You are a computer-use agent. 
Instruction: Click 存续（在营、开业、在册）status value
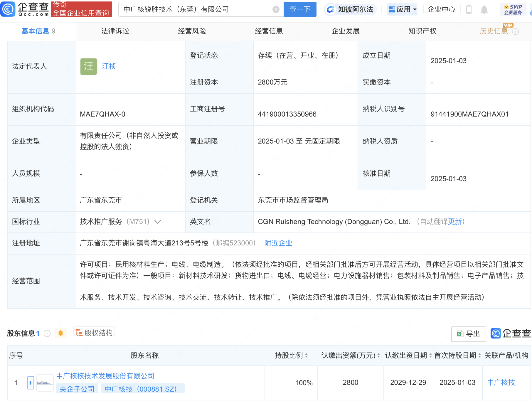(x=300, y=55)
